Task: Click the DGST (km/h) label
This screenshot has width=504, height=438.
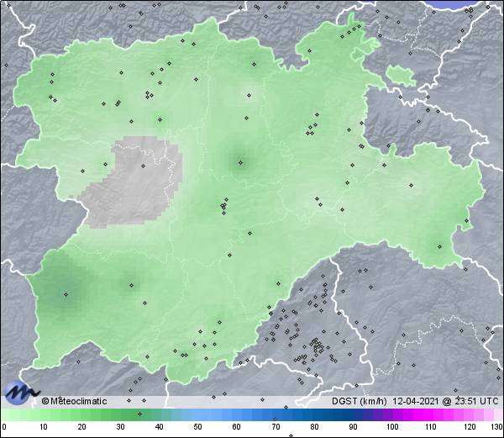Action: coord(360,401)
